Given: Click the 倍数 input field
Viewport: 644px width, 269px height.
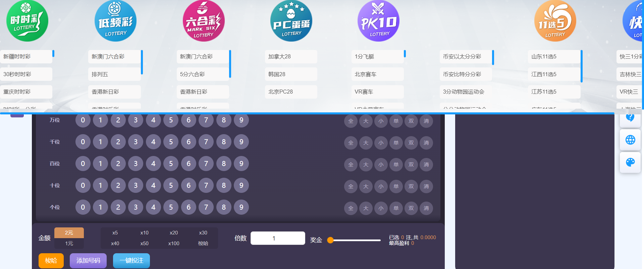Looking at the screenshot, I should click(x=278, y=238).
